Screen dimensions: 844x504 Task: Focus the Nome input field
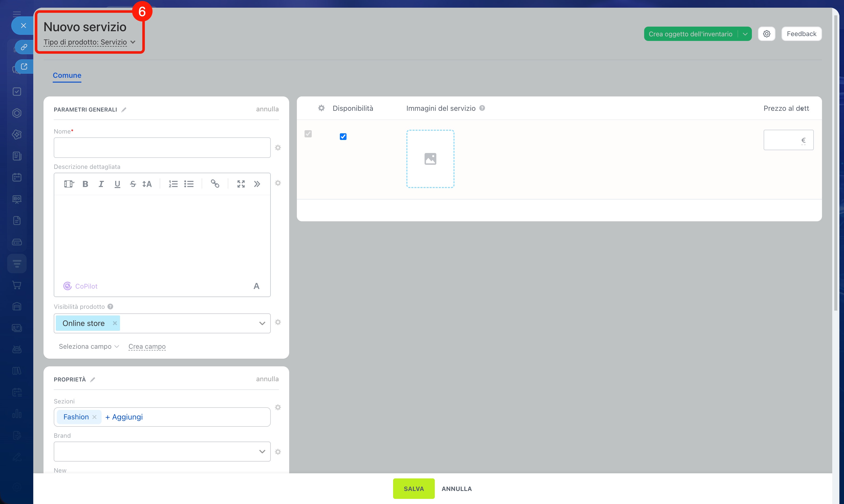tap(162, 147)
